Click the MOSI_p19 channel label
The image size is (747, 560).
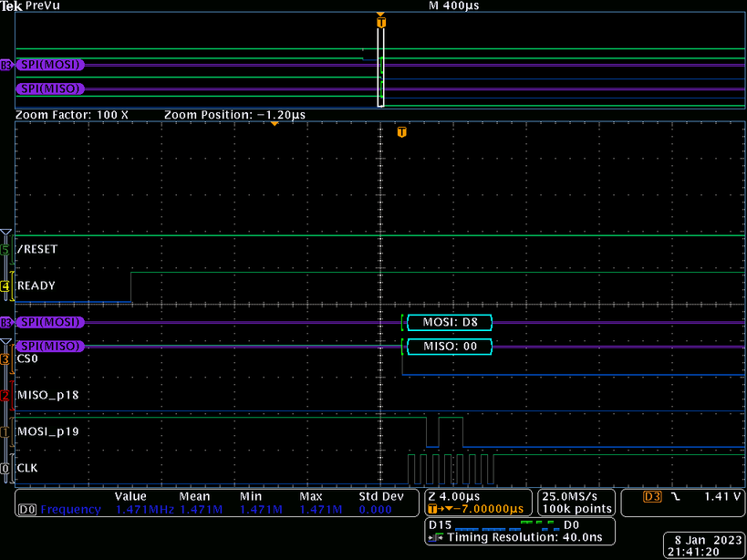47,432
